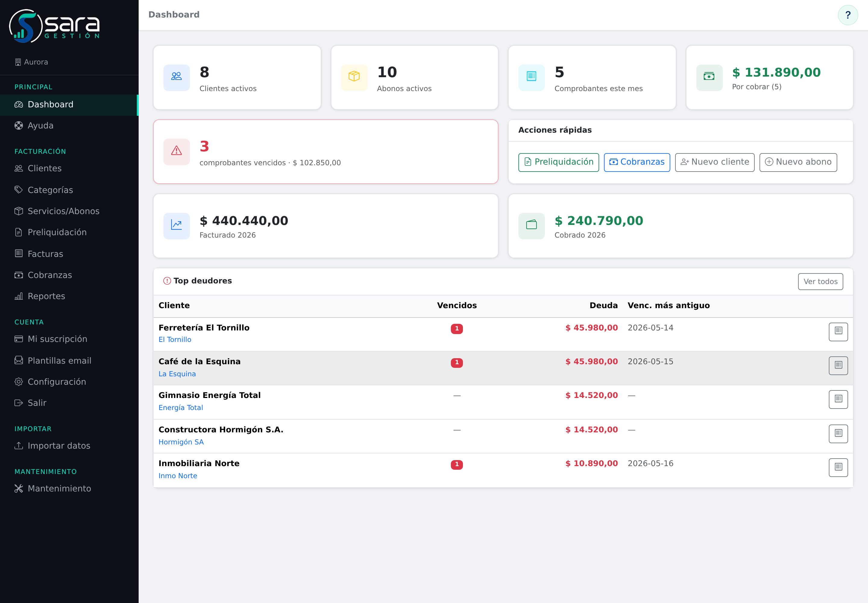Click the building icon beside Aurora
Image resolution: width=868 pixels, height=603 pixels.
[18, 62]
